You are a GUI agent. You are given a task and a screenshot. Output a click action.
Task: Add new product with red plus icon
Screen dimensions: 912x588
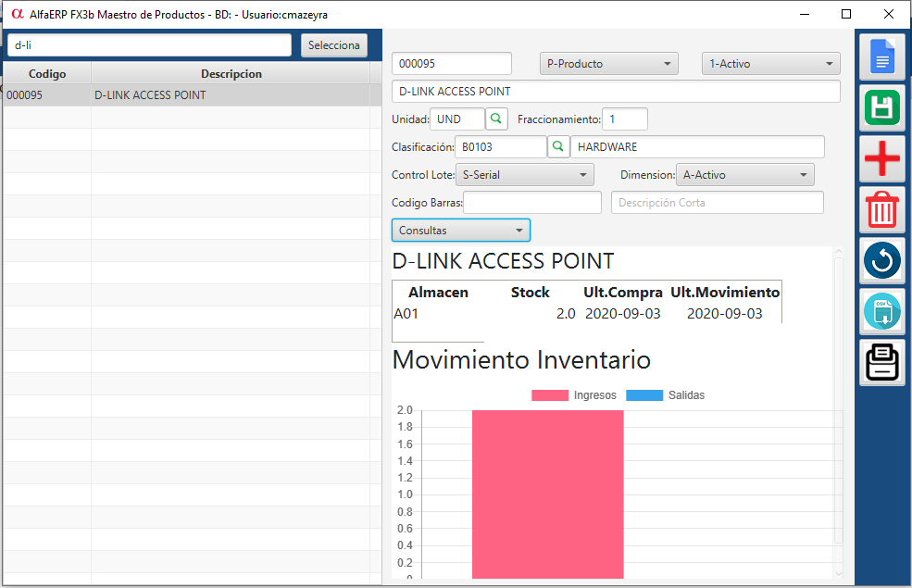pos(882,160)
